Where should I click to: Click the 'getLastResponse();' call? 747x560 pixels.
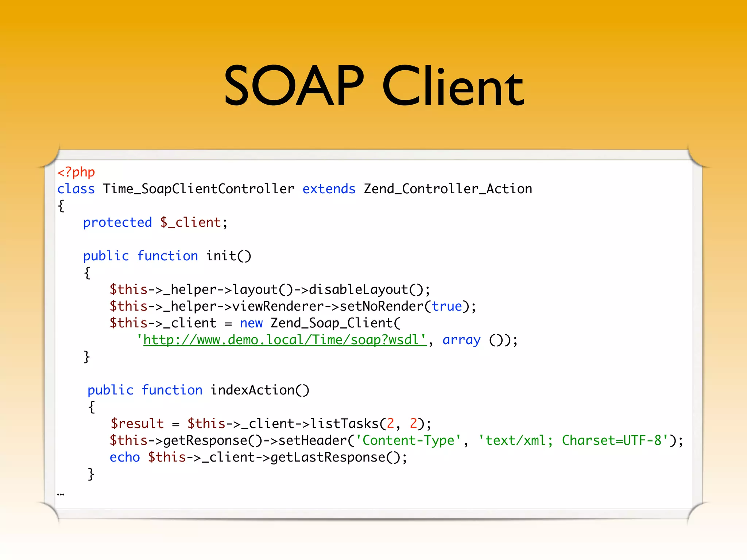(x=339, y=457)
